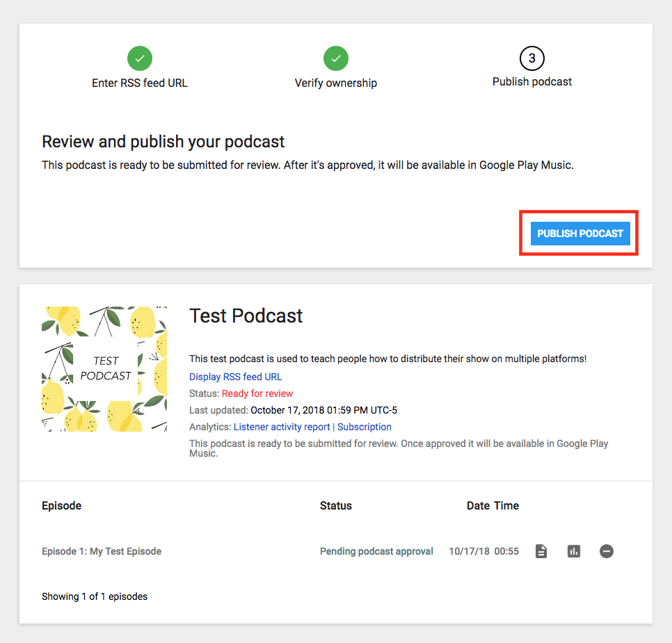Viewport: 672px width, 643px height.
Task: Click the Date Time column header
Action: [493, 505]
